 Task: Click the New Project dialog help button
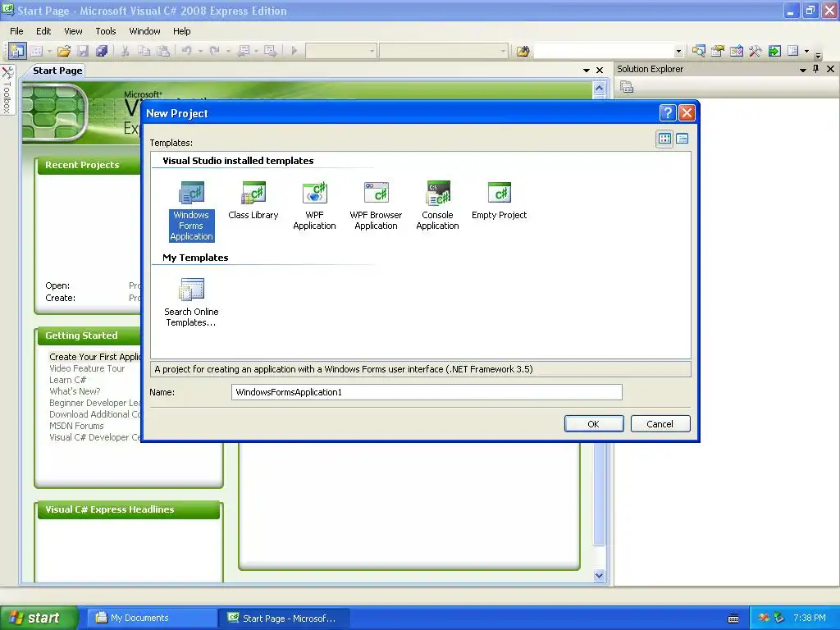point(668,112)
